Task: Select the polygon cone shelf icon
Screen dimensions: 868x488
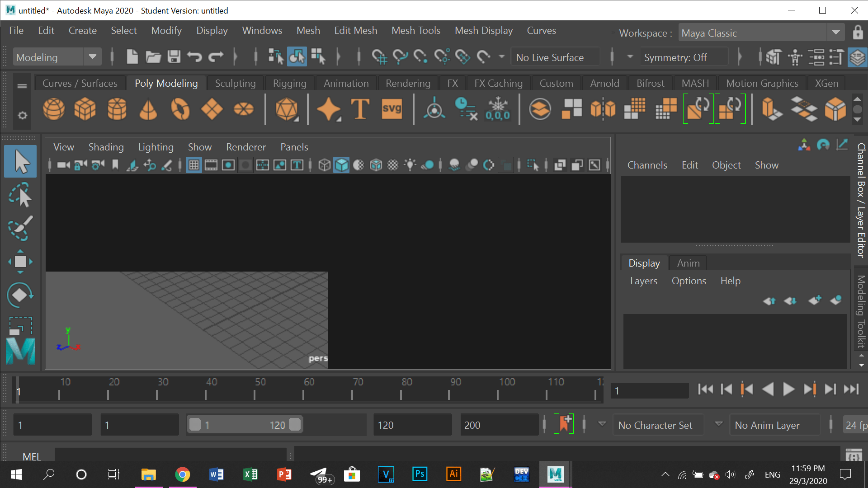Action: [148, 109]
